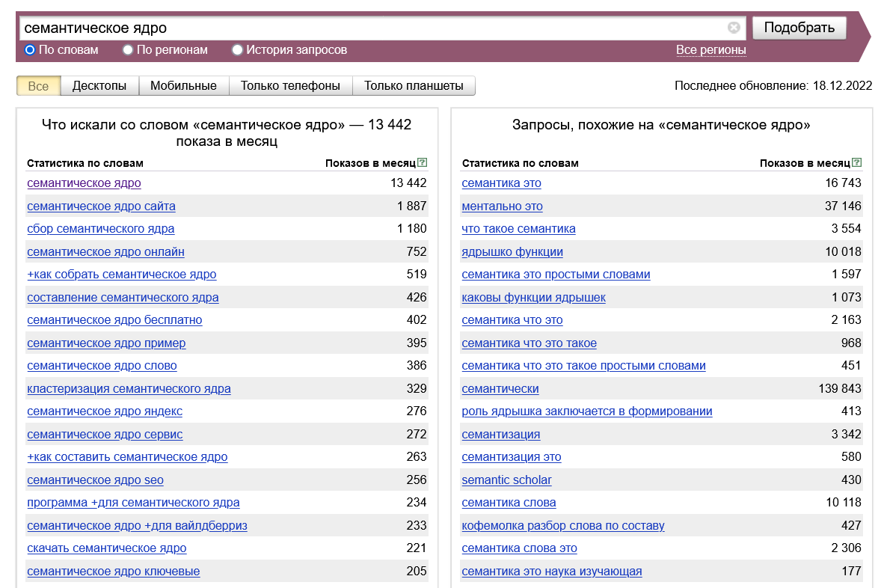
Task: Select the 'По регионам' radio button
Action: (x=128, y=50)
